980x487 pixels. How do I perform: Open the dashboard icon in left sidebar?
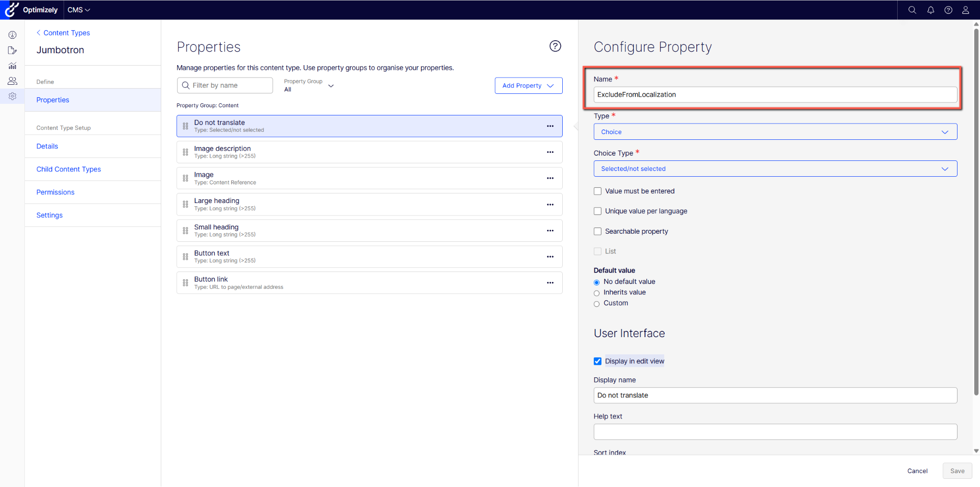point(12,35)
